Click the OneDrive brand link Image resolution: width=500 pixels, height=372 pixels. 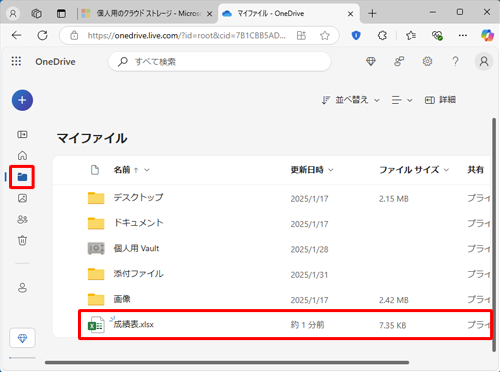click(55, 62)
